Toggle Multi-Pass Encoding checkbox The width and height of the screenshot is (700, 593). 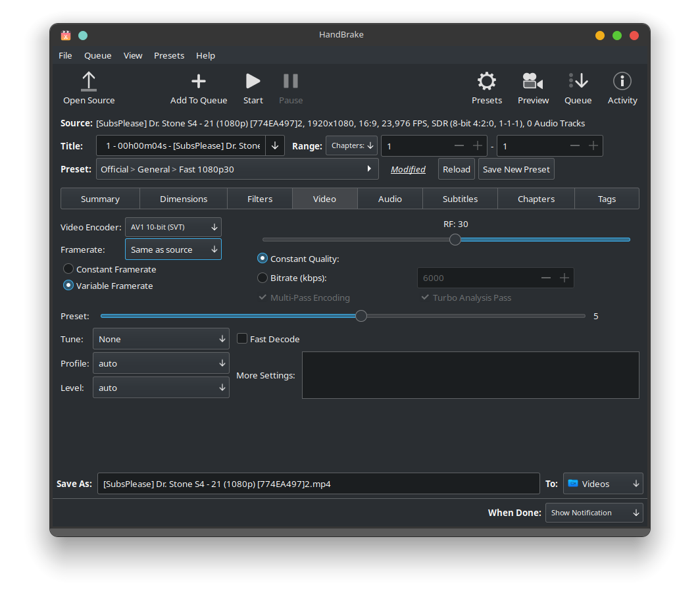click(262, 297)
